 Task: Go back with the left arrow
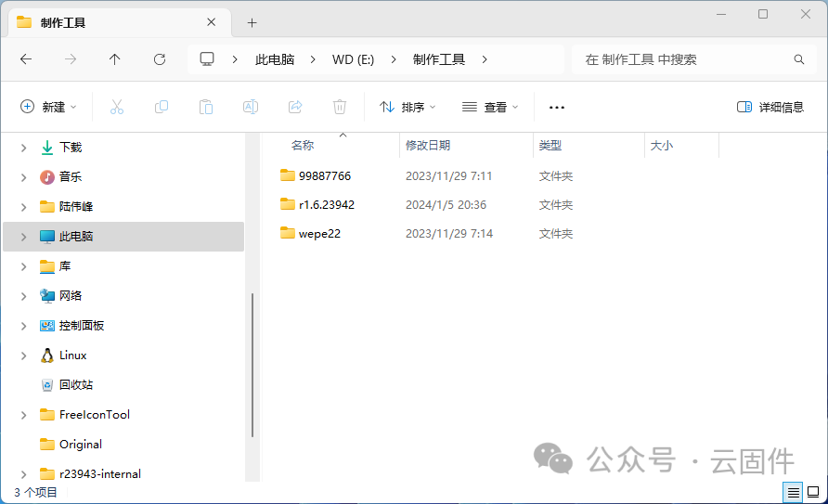26,59
